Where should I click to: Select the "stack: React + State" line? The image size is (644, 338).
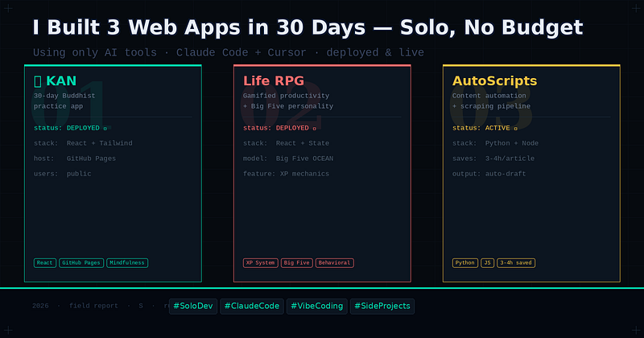pos(286,143)
